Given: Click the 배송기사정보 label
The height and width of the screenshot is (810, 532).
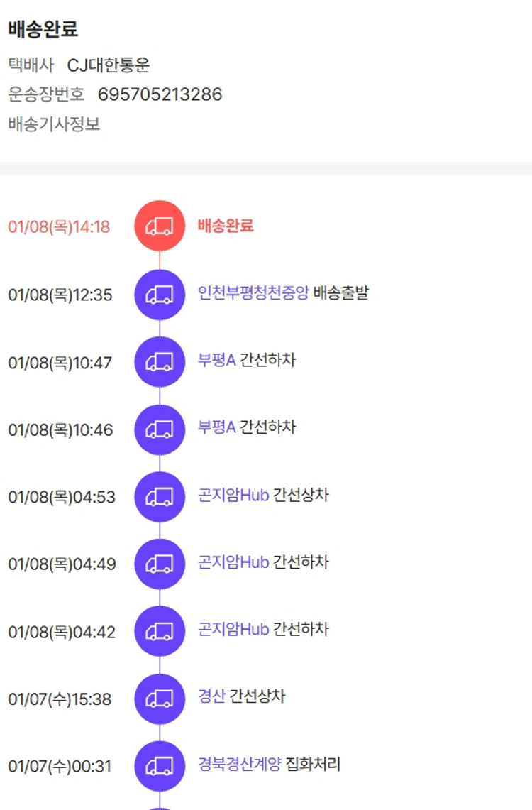Looking at the screenshot, I should coord(54,124).
